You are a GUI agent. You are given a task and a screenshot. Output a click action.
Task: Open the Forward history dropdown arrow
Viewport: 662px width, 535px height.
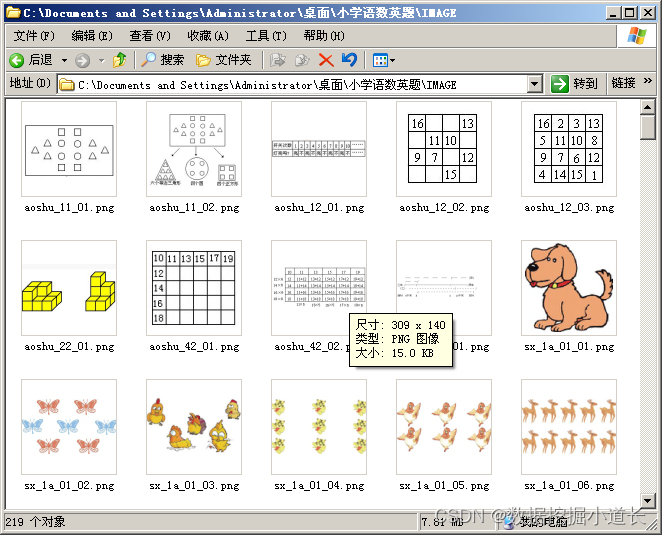coord(101,60)
